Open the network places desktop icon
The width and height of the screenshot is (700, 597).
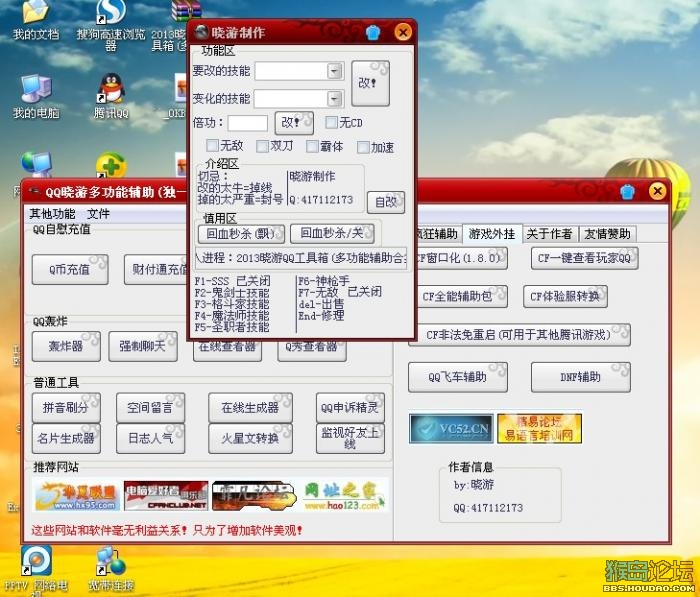[x=36, y=165]
